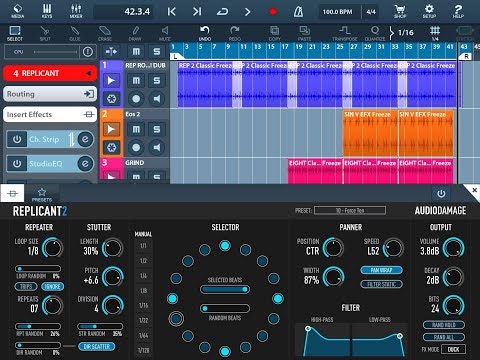This screenshot has width=480, height=360.
Task: Edit the 100.0 BPM tempo field
Action: tap(337, 12)
